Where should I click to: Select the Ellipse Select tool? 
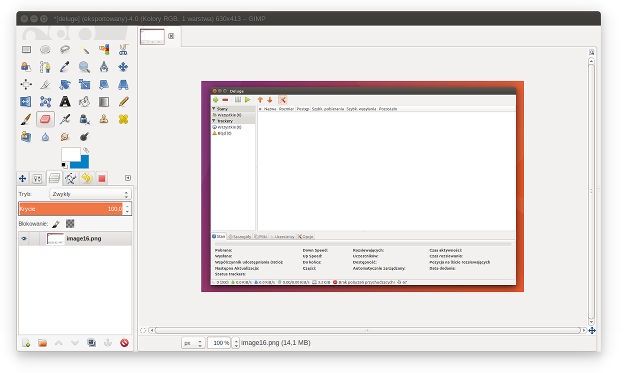(x=45, y=49)
